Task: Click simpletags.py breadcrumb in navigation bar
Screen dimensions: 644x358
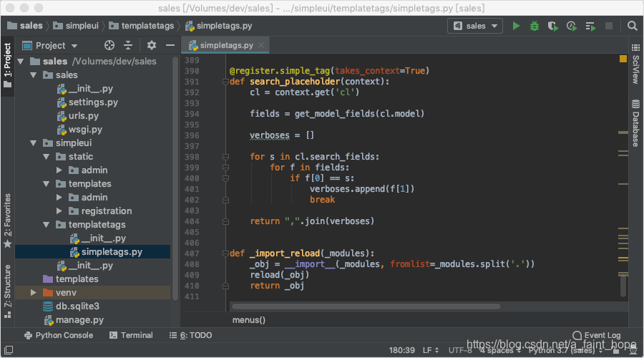Action: tap(218, 26)
